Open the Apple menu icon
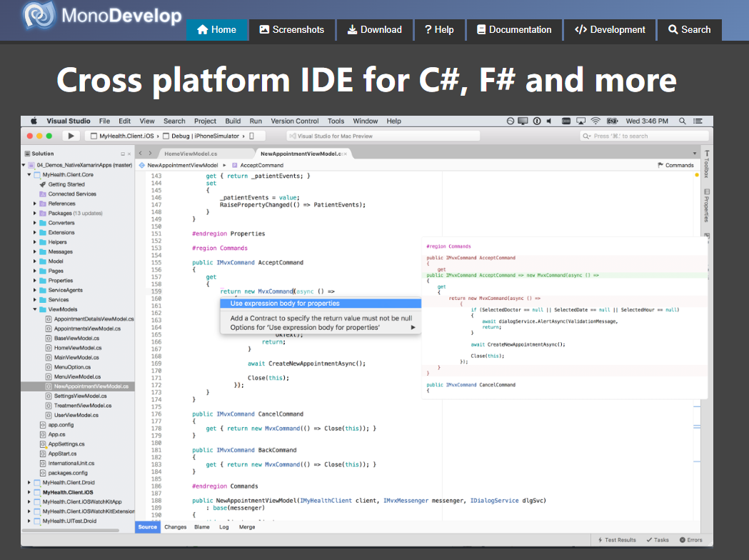The width and height of the screenshot is (749, 560). [x=34, y=121]
